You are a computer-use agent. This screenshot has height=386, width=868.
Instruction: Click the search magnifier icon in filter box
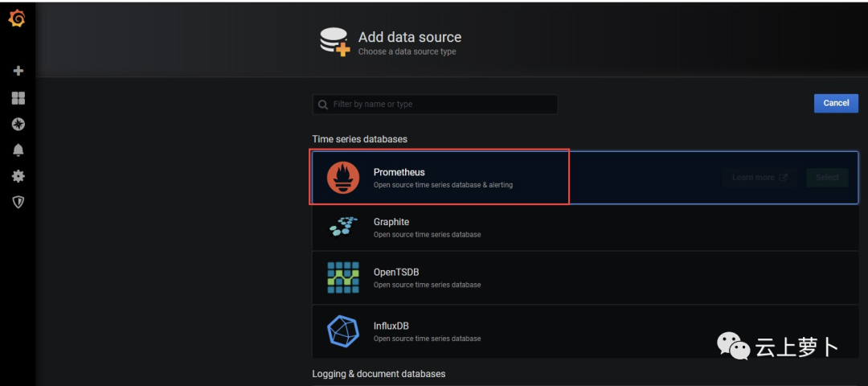click(x=323, y=105)
